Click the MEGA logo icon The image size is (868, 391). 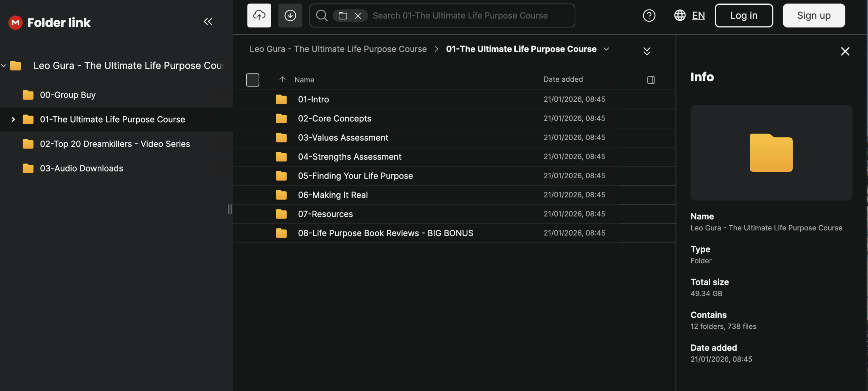[x=15, y=22]
